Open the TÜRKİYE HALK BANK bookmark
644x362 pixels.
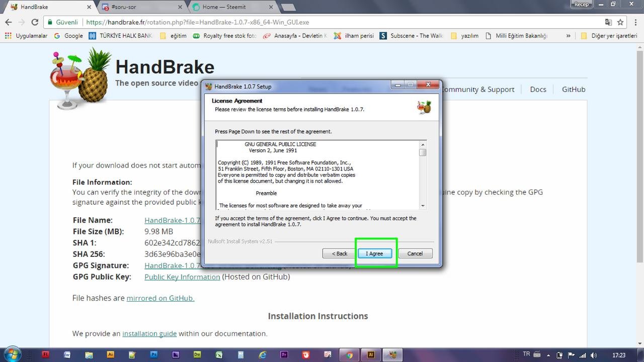(x=121, y=36)
